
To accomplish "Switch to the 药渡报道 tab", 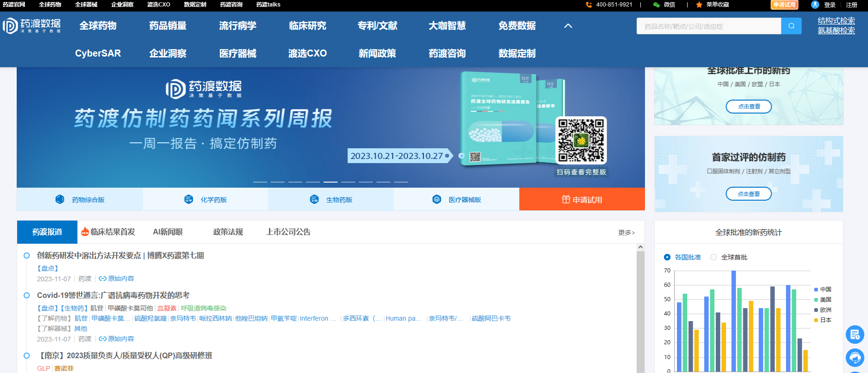I will click(x=47, y=232).
